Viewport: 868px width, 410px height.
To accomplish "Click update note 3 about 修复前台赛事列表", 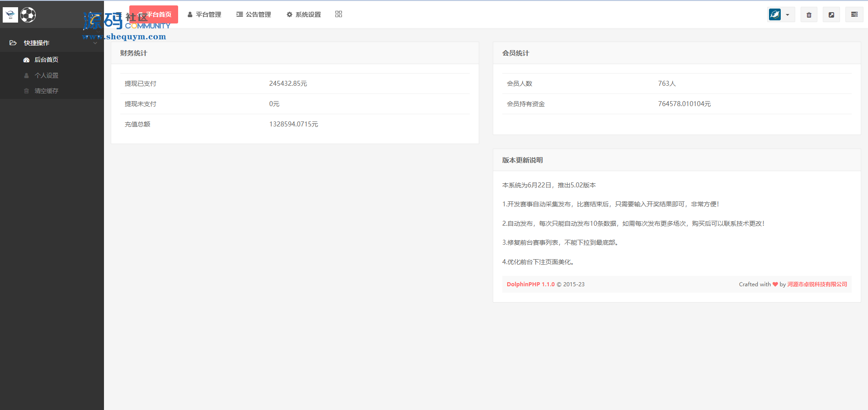I will 560,242.
